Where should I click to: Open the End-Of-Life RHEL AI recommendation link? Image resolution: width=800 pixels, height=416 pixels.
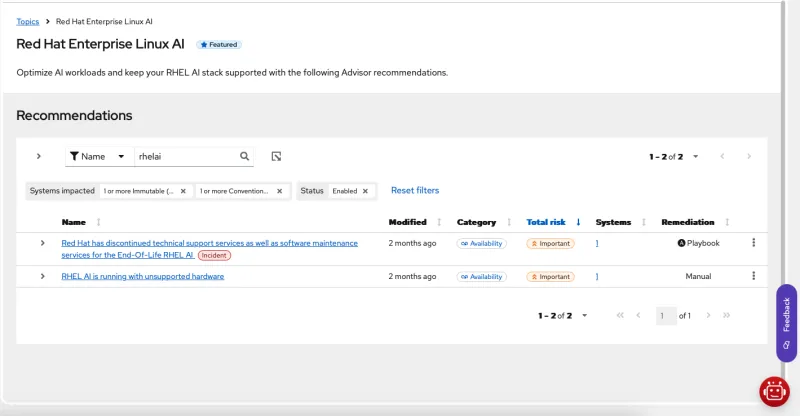click(209, 249)
